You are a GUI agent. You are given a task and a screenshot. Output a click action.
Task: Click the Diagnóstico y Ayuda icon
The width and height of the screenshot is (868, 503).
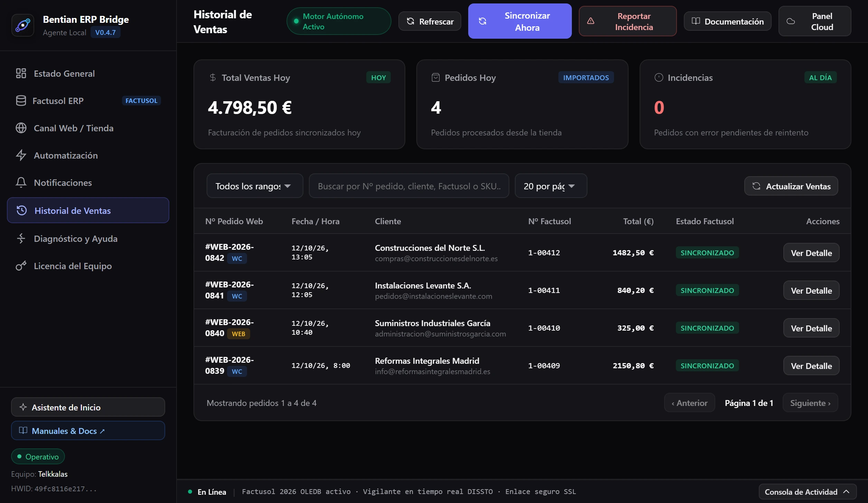coord(21,239)
